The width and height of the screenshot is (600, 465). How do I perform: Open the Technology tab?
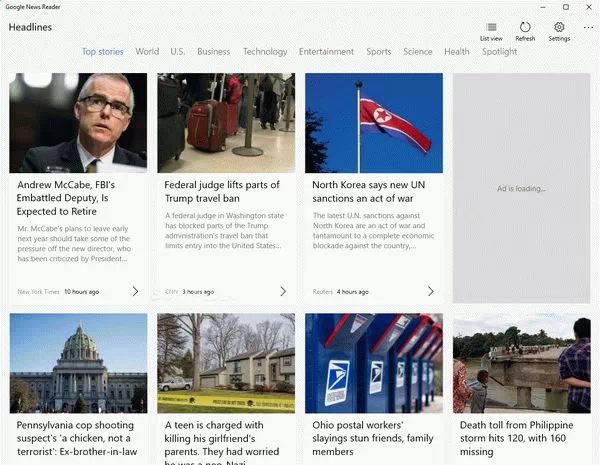265,52
